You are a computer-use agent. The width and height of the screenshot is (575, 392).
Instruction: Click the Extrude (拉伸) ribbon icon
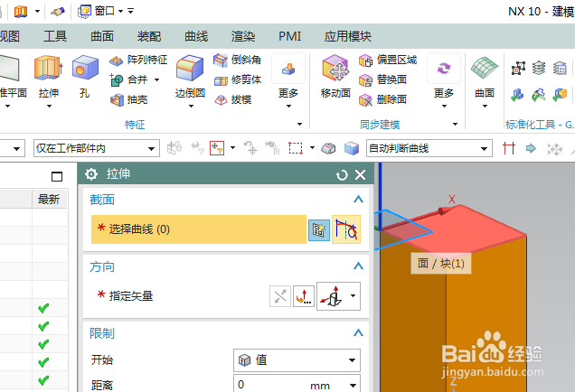48,69
